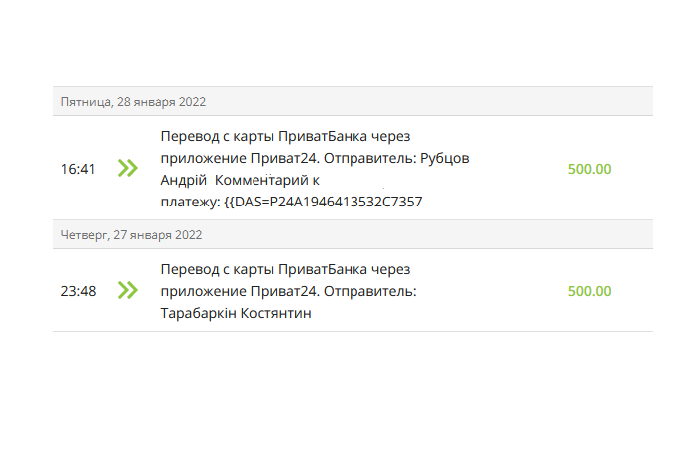Click the name Андрій in first transaction

point(184,180)
